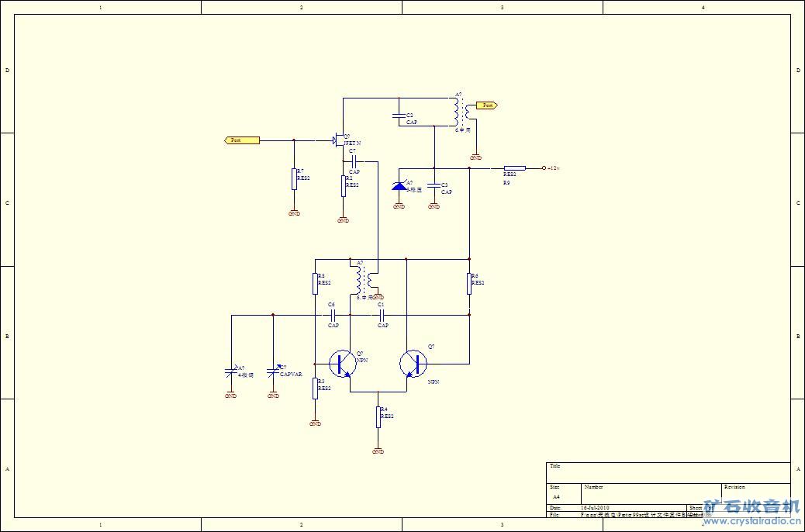Click the yellow input Port on the left
The width and height of the screenshot is (805, 532).
tap(242, 140)
